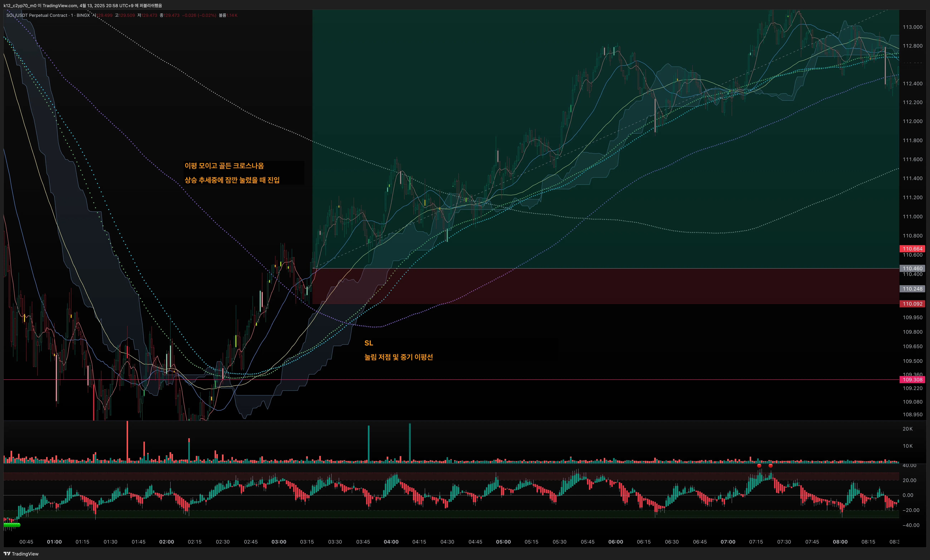Click the teal volume spike near 04:10
Viewport: 930px width, 560px height.
[410, 443]
